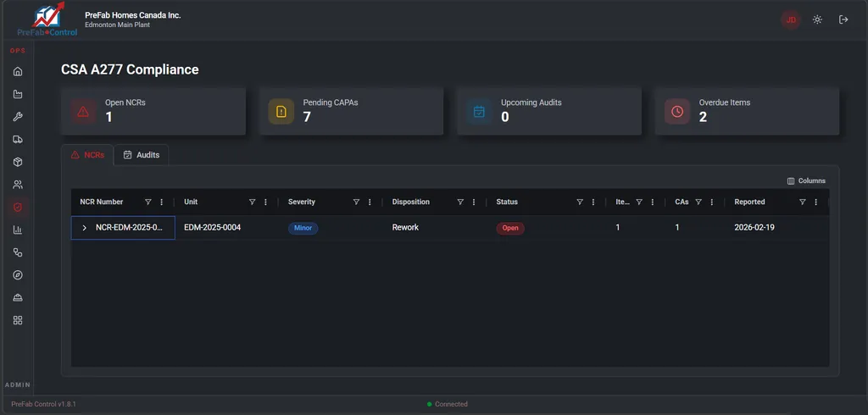
Task: Toggle the light/dark theme sun icon
Action: (x=817, y=19)
